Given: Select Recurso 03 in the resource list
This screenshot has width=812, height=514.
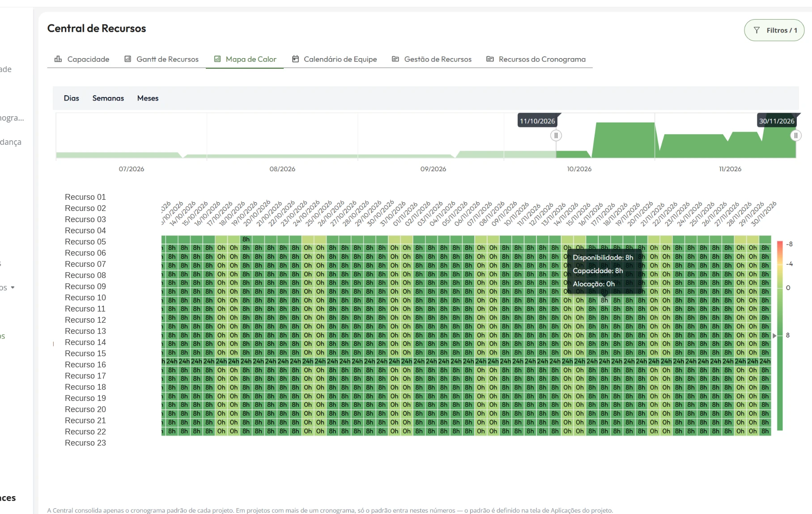Looking at the screenshot, I should pyautogui.click(x=85, y=219).
